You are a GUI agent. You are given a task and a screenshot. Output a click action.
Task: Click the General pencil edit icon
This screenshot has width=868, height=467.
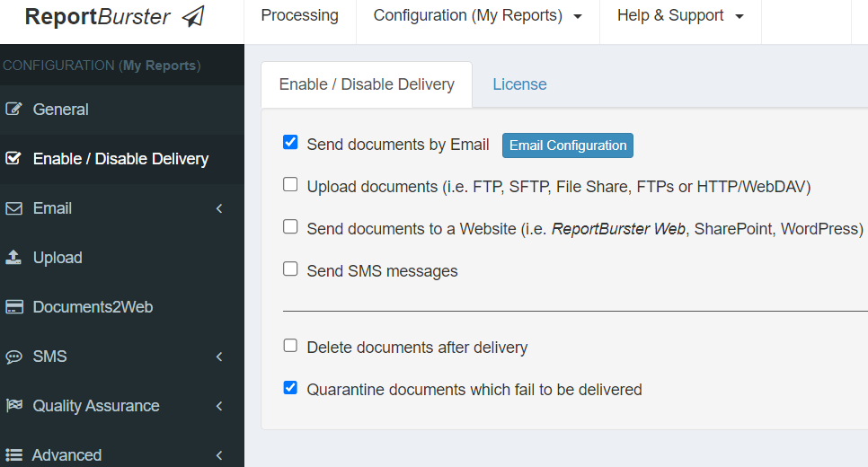click(x=13, y=110)
